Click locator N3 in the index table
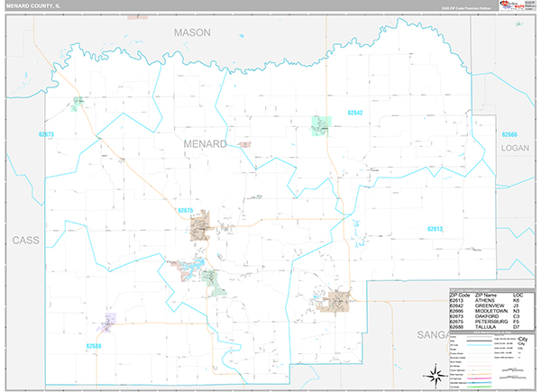The height and width of the screenshot is (392, 541). [x=516, y=311]
